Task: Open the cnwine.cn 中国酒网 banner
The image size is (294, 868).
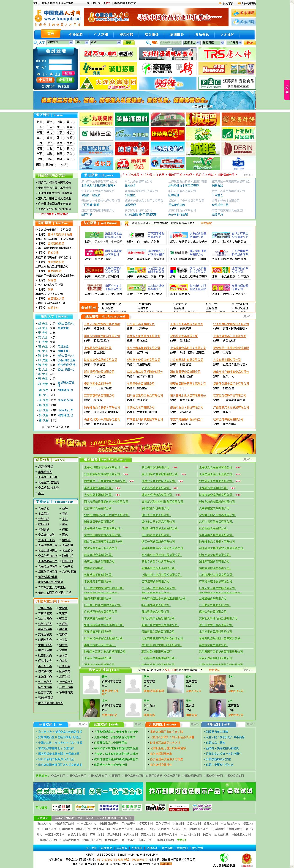Action: [144, 444]
